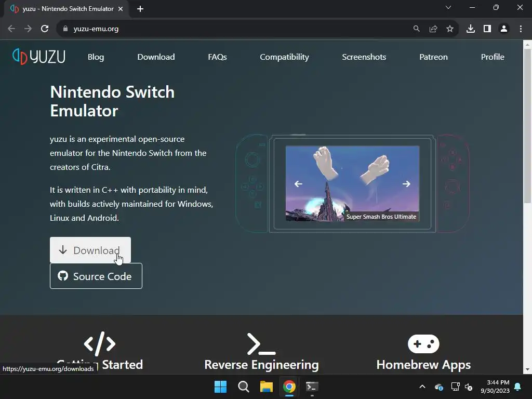This screenshot has width=532, height=399.
Task: Open Chrome tab search dropdown chevron
Action: tap(448, 7)
